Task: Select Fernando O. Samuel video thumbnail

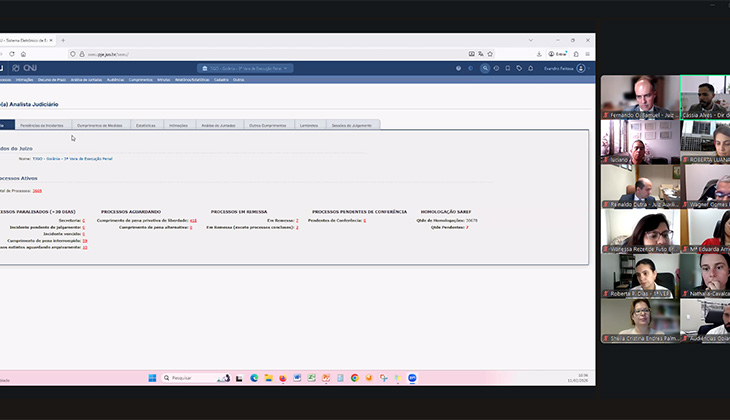Action: click(640, 97)
